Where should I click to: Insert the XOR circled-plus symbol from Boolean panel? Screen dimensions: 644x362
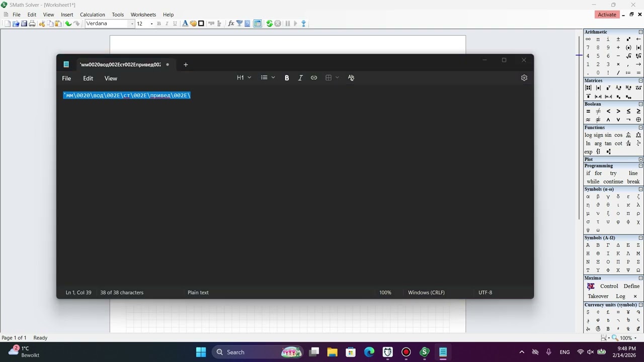coord(638,120)
